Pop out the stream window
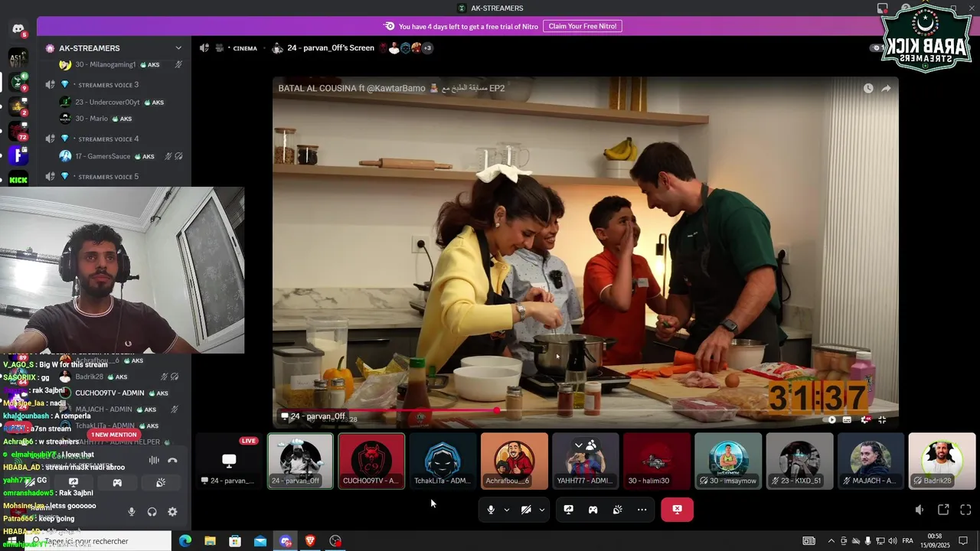The width and height of the screenshot is (980, 551). 943,510
